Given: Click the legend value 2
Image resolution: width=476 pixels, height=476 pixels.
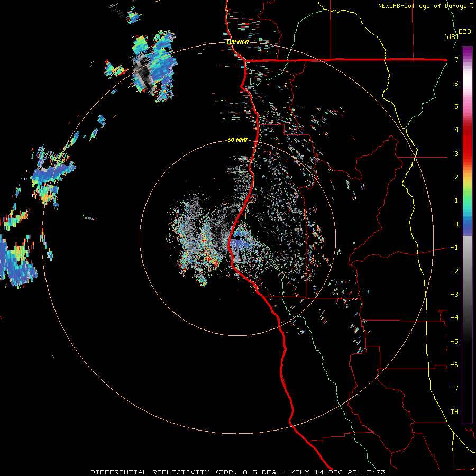Looking at the screenshot, I should coord(456,177).
